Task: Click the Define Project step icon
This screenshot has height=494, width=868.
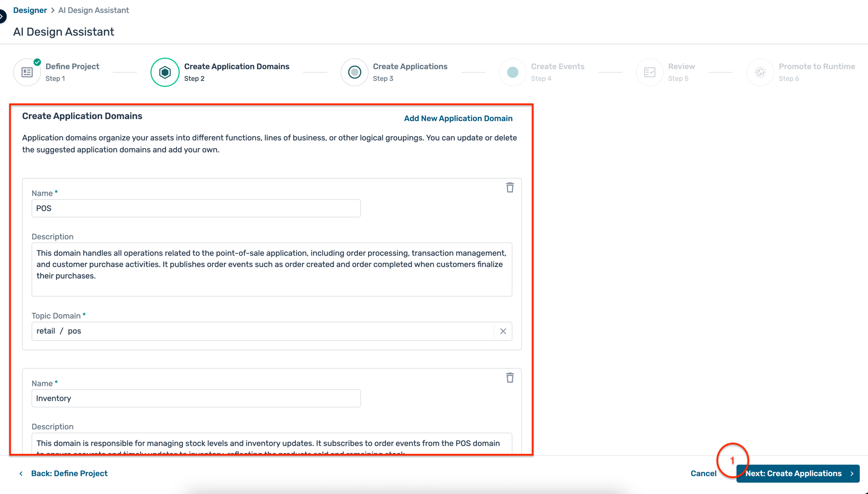Action: 27,72
